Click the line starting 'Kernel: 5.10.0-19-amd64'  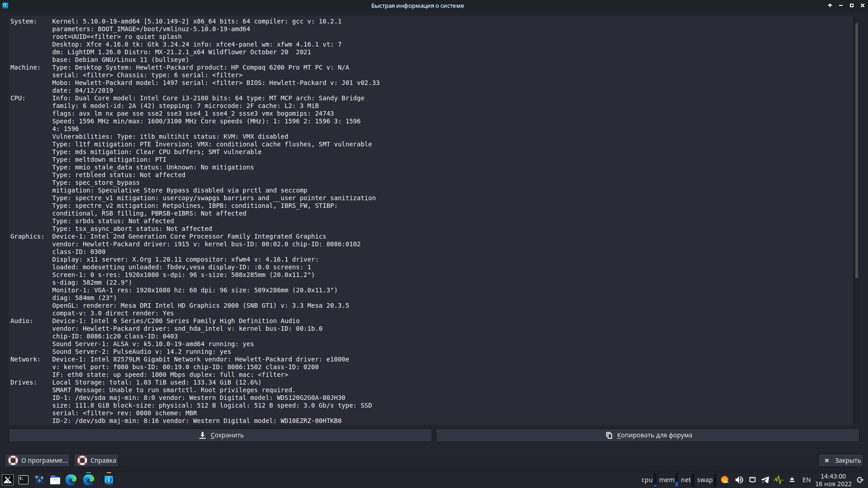[197, 21]
